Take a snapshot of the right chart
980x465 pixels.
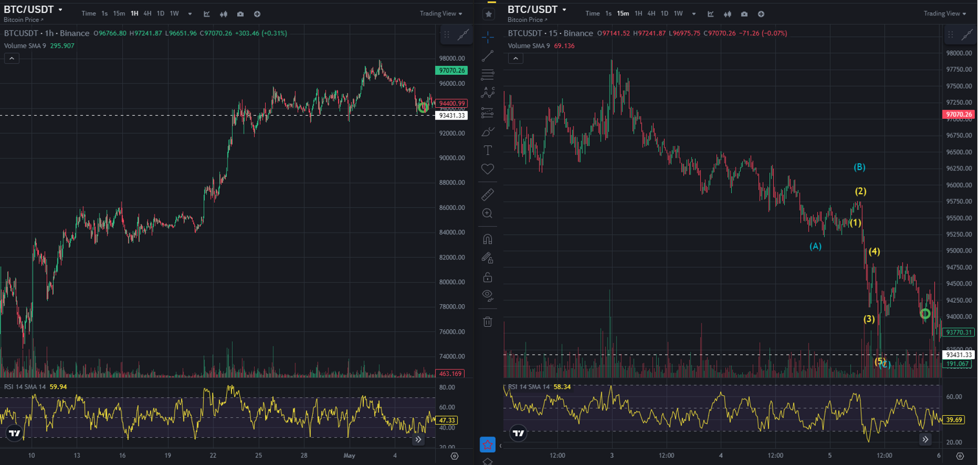(x=744, y=14)
